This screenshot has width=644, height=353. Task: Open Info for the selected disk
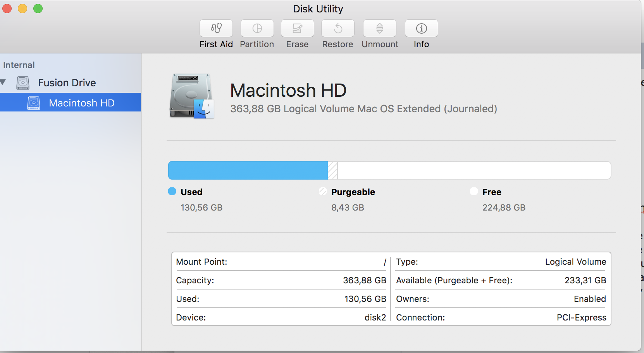pos(422,28)
